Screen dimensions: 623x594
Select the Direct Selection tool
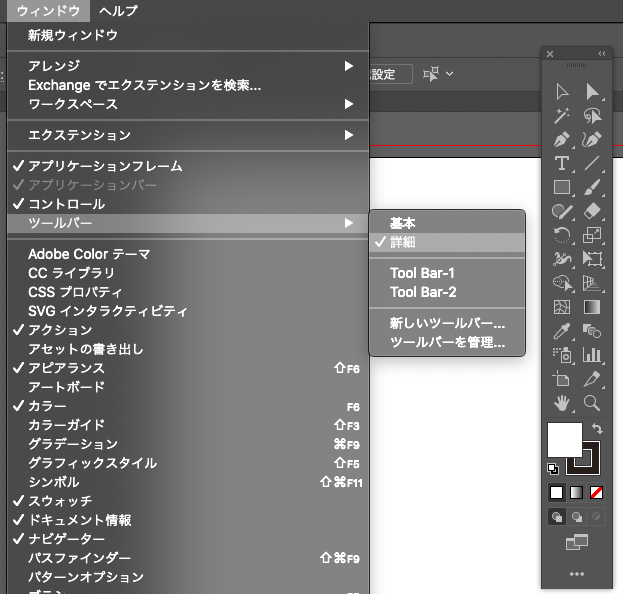click(592, 92)
